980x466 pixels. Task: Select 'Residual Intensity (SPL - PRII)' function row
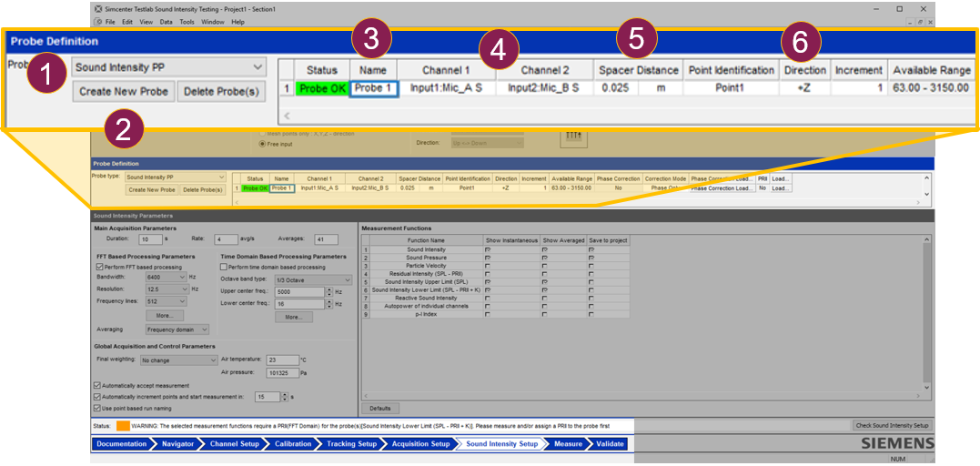pos(426,274)
